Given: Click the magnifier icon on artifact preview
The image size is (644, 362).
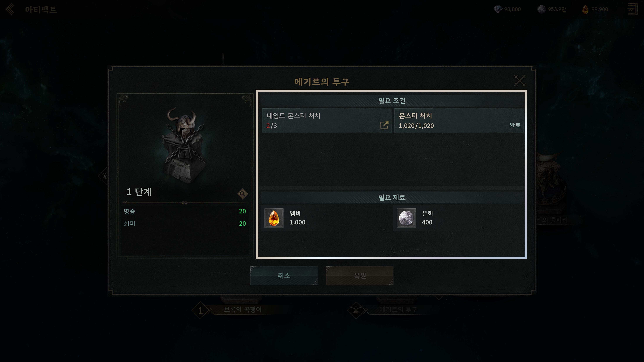Looking at the screenshot, I should point(242,194).
